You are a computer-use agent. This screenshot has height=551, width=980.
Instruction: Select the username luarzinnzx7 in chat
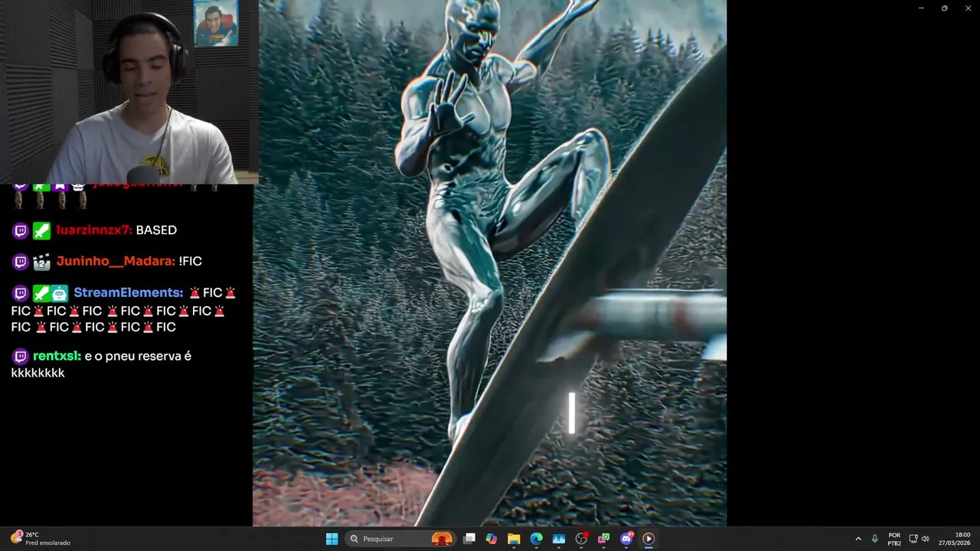pos(93,230)
